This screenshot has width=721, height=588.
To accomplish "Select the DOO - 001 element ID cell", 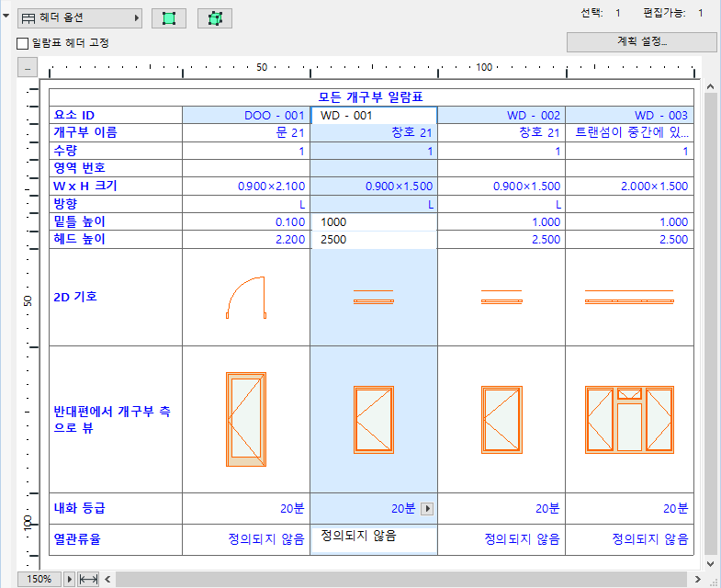I will coord(246,115).
